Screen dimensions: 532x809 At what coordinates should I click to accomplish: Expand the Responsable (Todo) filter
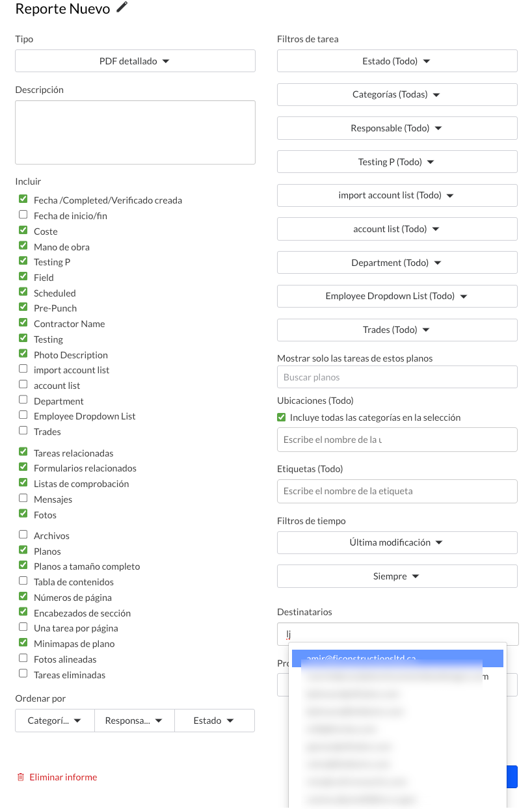click(x=397, y=128)
